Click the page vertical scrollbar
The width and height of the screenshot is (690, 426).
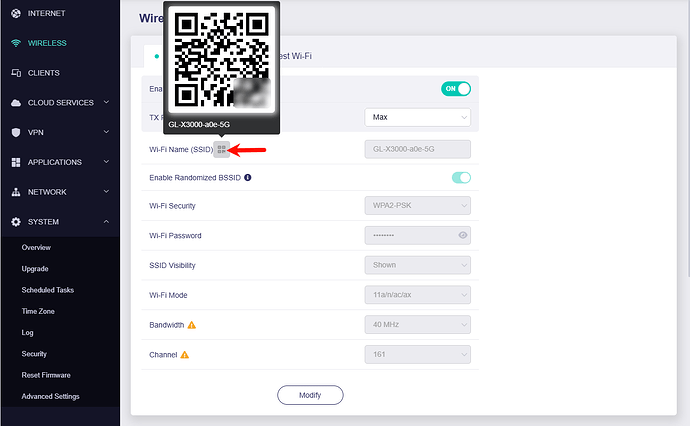688,139
